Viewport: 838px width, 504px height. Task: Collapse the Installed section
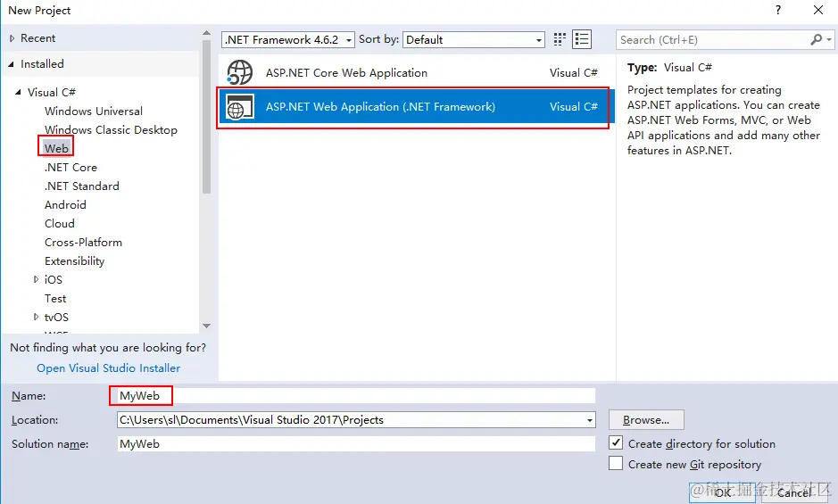coord(12,64)
